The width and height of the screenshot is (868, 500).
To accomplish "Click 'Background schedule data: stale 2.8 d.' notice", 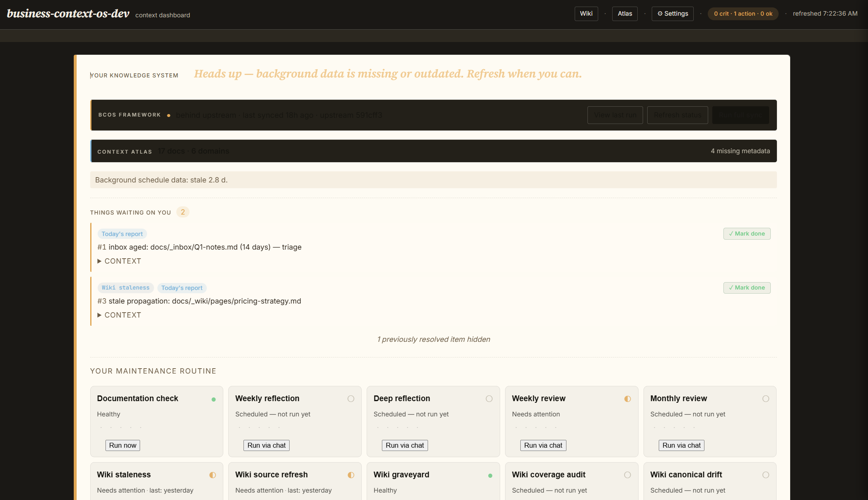I will click(433, 180).
